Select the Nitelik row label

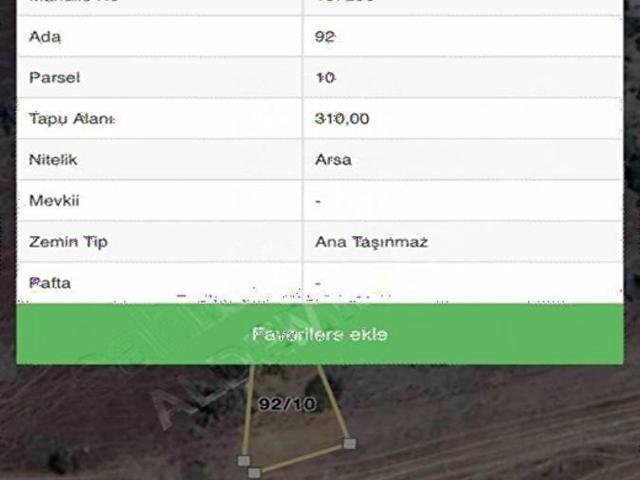(53, 160)
